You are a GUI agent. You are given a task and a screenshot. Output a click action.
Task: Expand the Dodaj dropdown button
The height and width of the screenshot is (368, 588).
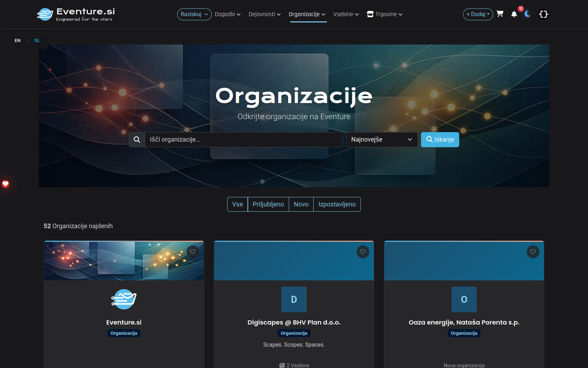[x=478, y=14]
